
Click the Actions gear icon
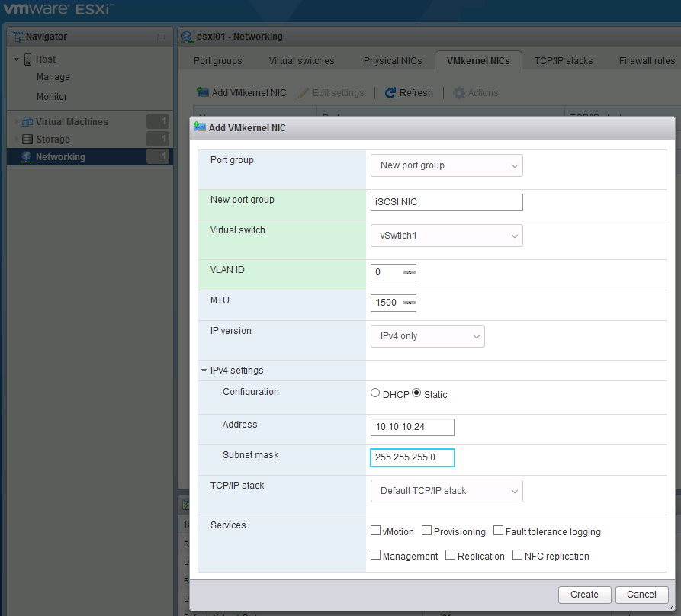(x=459, y=93)
